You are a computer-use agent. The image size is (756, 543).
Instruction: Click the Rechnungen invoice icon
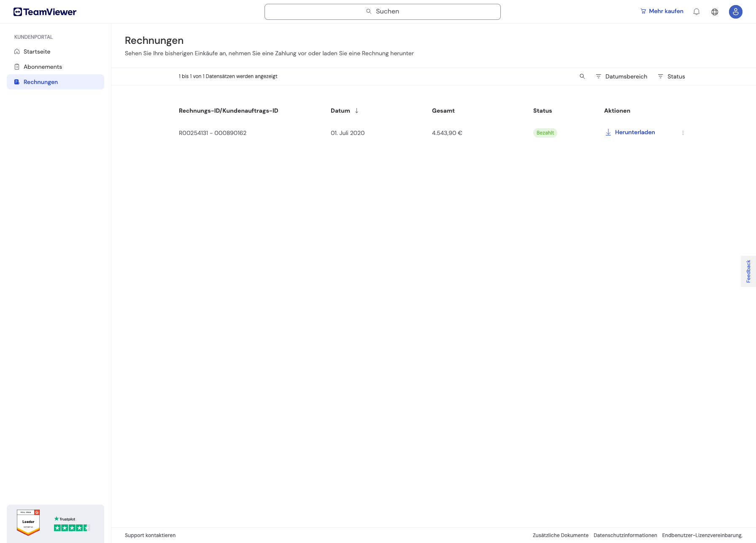coord(16,82)
